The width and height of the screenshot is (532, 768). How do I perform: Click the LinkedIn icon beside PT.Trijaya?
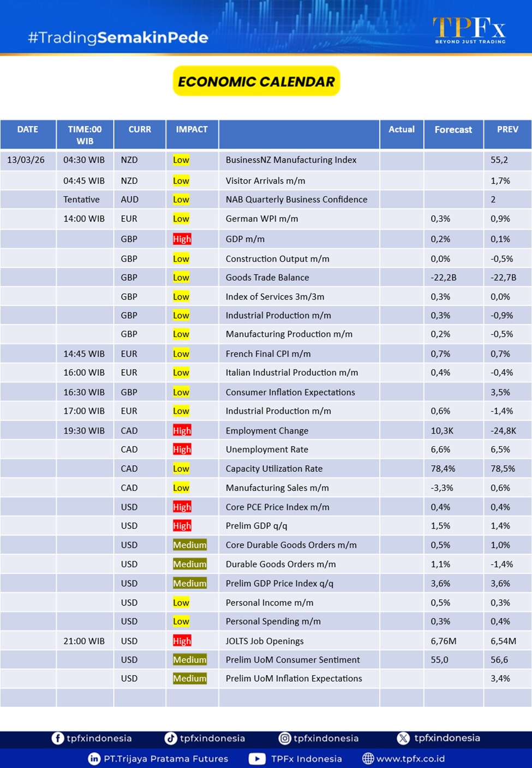click(94, 759)
